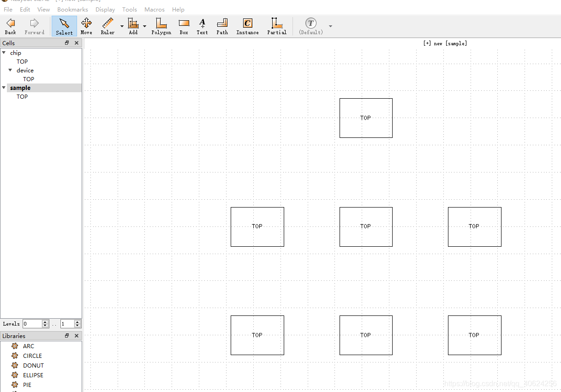Open the View menu
Screen dimensions: 561x392
click(43, 9)
